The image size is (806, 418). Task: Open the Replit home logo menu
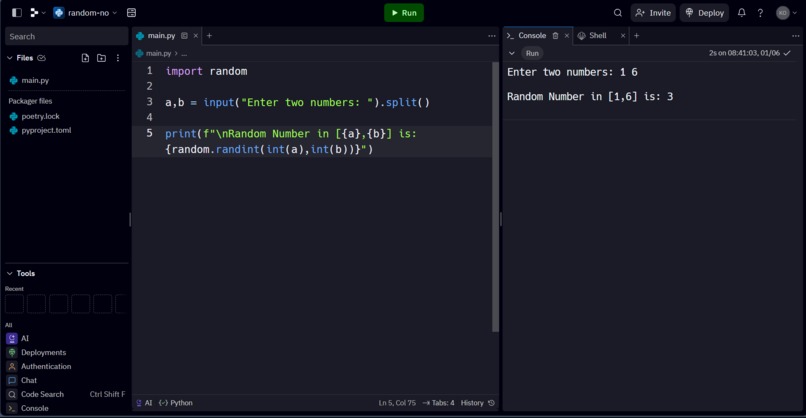(37, 13)
